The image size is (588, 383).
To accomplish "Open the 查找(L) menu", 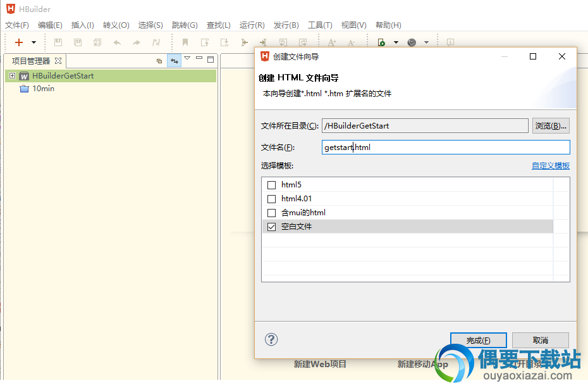I will coord(219,25).
